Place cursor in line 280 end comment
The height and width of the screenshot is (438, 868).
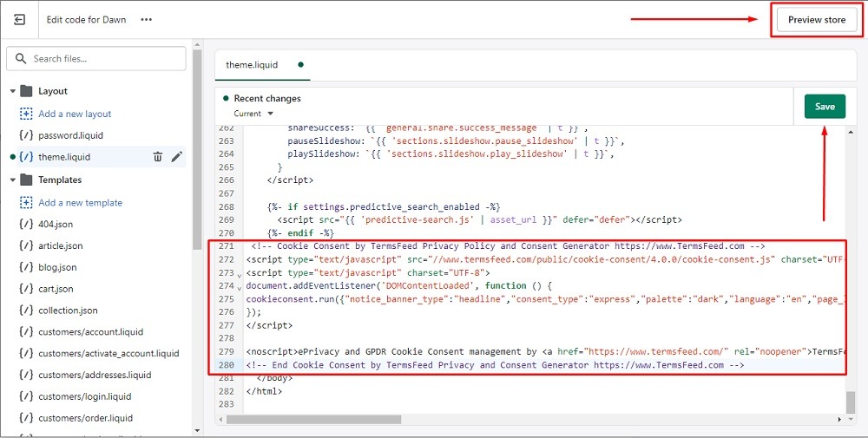pyautogui.click(x=495, y=365)
